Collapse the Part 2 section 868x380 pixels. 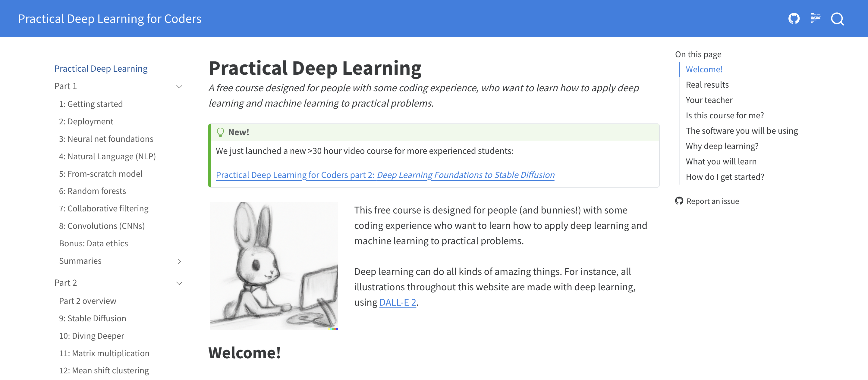tap(179, 283)
